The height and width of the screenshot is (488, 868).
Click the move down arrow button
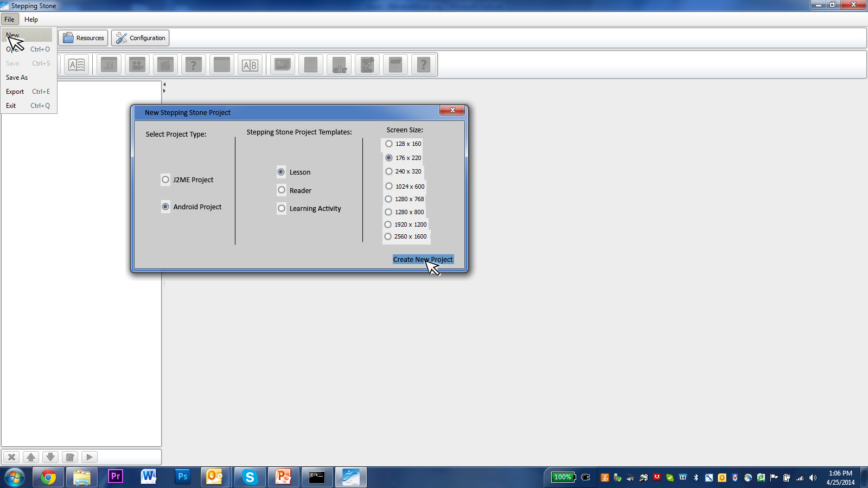pyautogui.click(x=50, y=457)
